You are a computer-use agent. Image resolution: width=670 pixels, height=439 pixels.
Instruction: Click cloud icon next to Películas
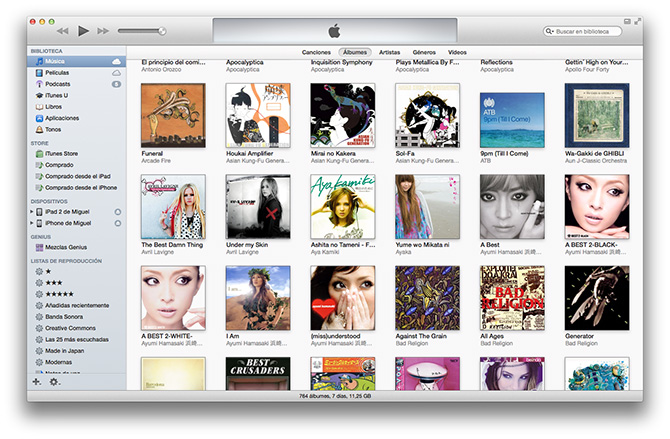tap(116, 73)
